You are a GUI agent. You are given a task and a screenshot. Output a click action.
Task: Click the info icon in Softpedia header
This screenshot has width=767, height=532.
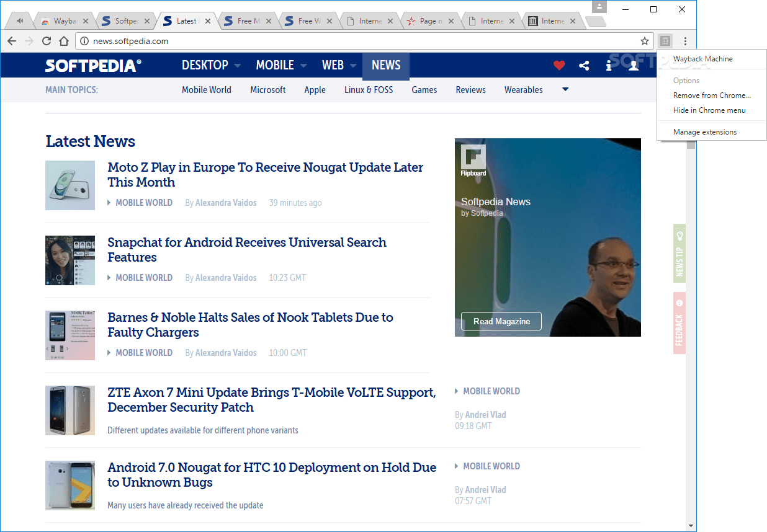(609, 65)
